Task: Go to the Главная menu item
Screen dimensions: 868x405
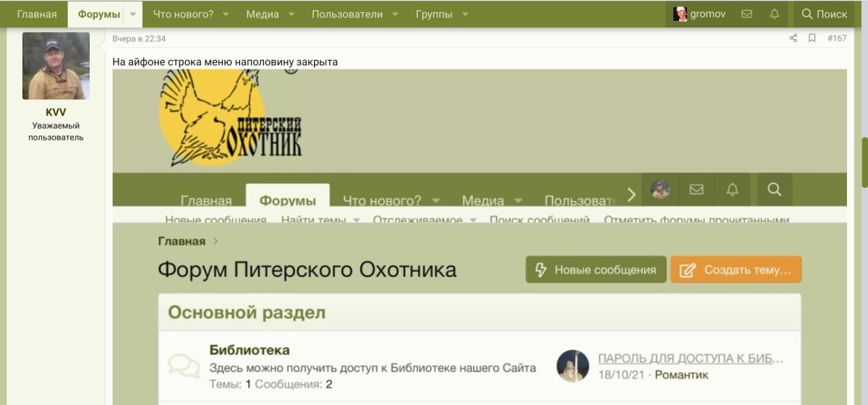Action: (x=37, y=14)
